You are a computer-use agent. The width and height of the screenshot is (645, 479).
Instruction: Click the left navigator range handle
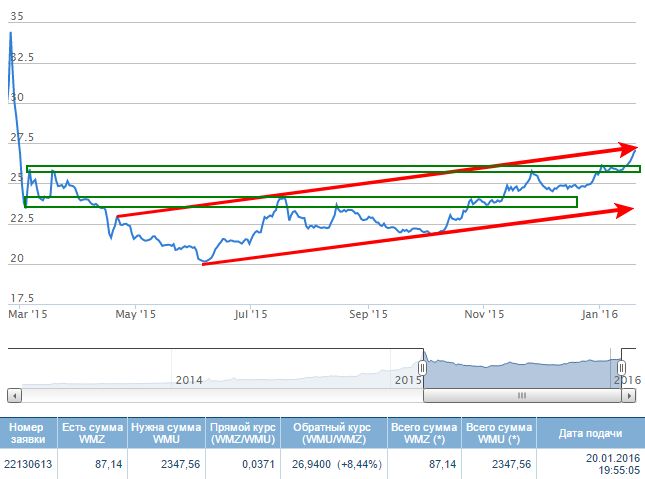(x=422, y=368)
